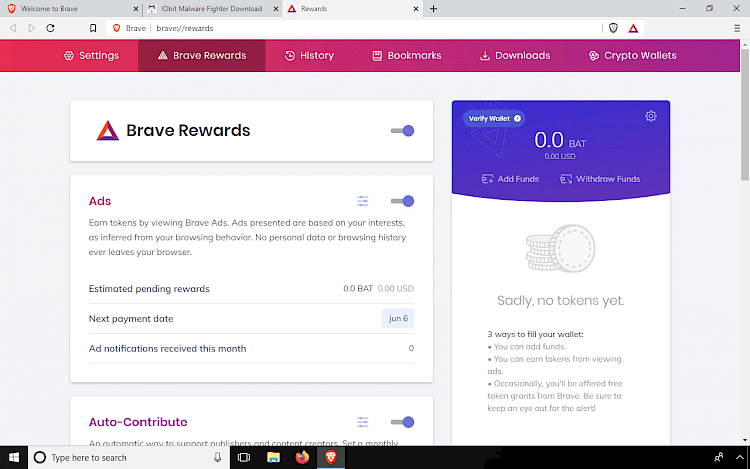Click the Ads section heading

[x=99, y=201]
